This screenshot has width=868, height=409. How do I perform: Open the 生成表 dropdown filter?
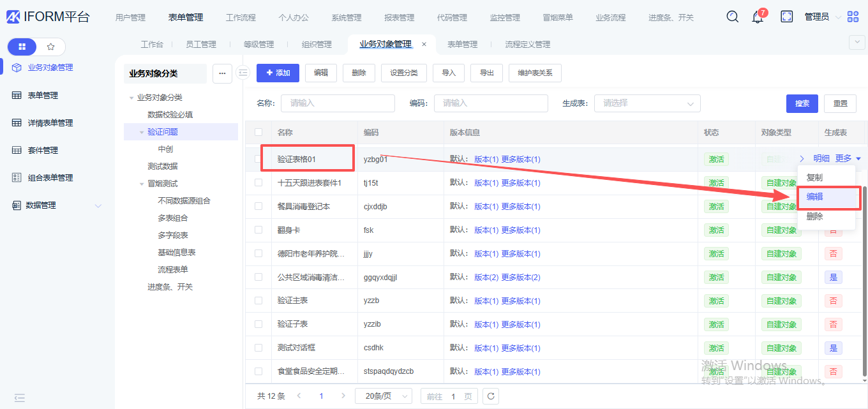click(x=647, y=103)
